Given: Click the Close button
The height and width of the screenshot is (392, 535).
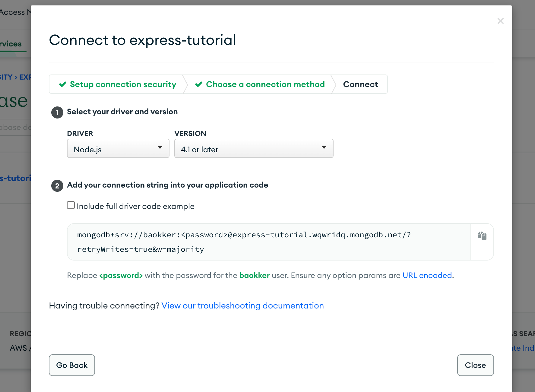Looking at the screenshot, I should pyautogui.click(x=475, y=365).
